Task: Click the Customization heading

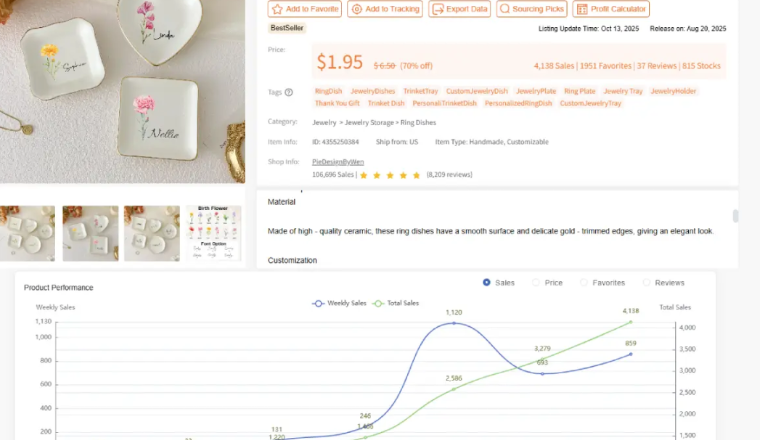Action: coord(292,260)
